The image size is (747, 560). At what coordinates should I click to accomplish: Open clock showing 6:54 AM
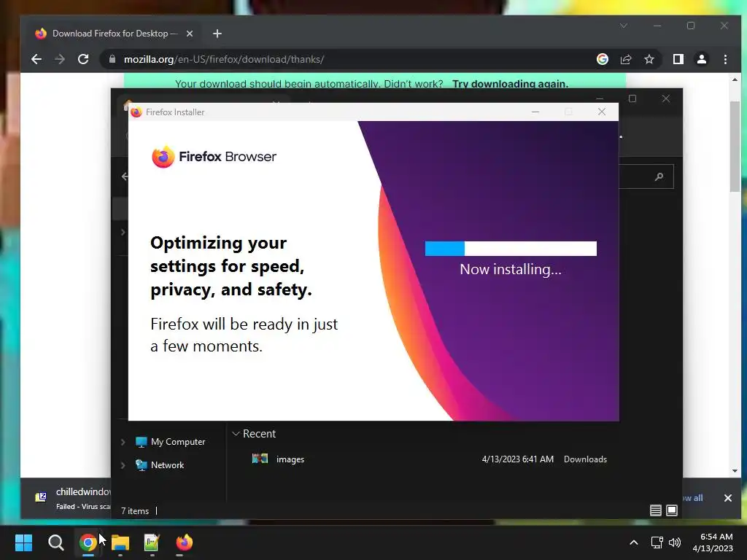pyautogui.click(x=713, y=542)
